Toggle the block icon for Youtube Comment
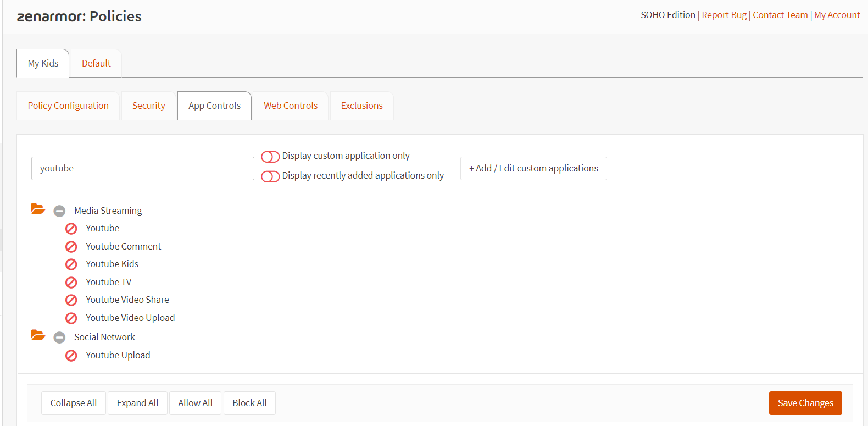Image resolution: width=868 pixels, height=426 pixels. [71, 247]
